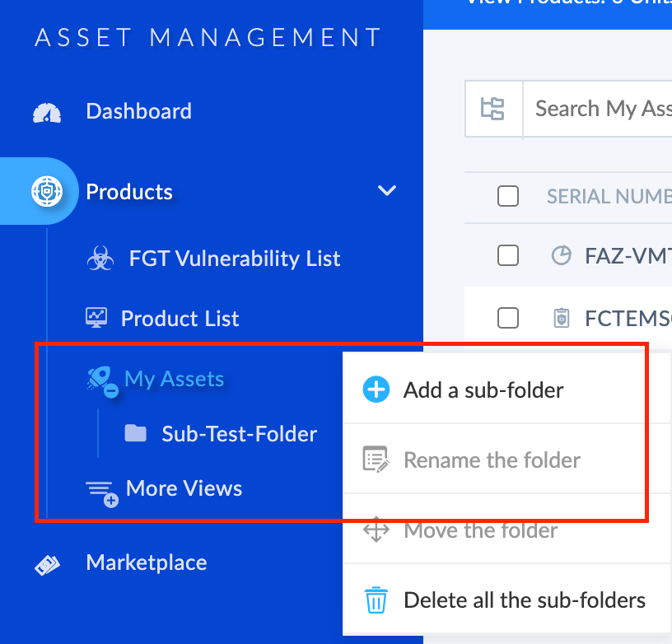672x644 pixels.
Task: Click the Marketplace ticket icon
Action: (x=47, y=563)
